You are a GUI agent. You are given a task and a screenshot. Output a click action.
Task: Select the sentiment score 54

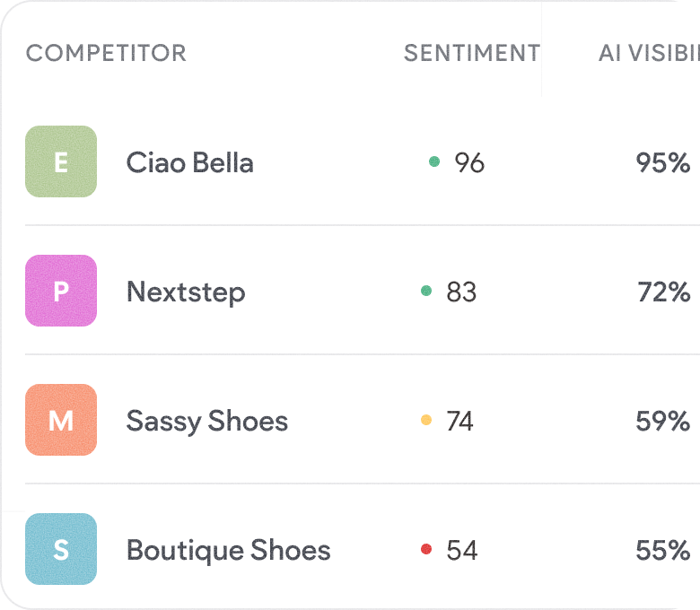tap(462, 550)
